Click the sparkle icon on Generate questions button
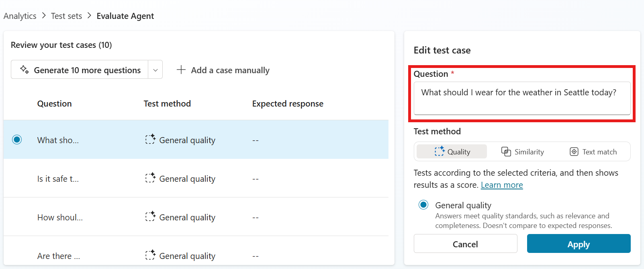Viewport: 644px width, 269px height. [x=25, y=70]
